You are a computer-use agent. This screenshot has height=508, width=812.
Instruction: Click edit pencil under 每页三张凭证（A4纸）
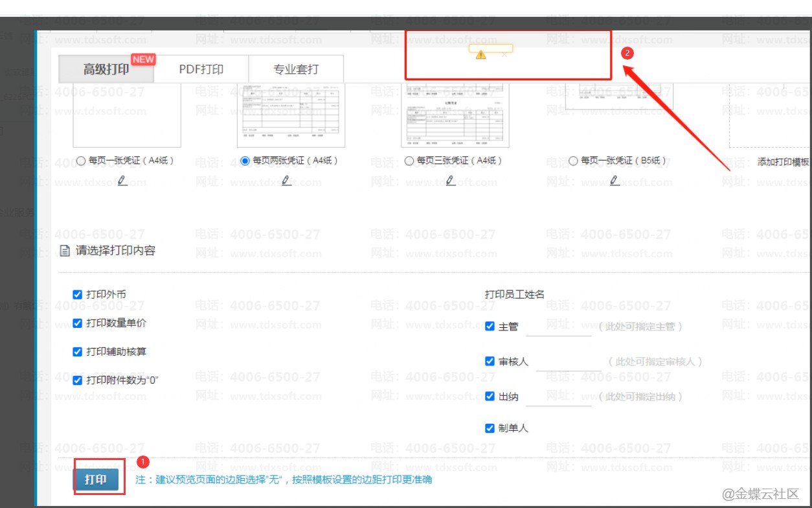(x=450, y=181)
